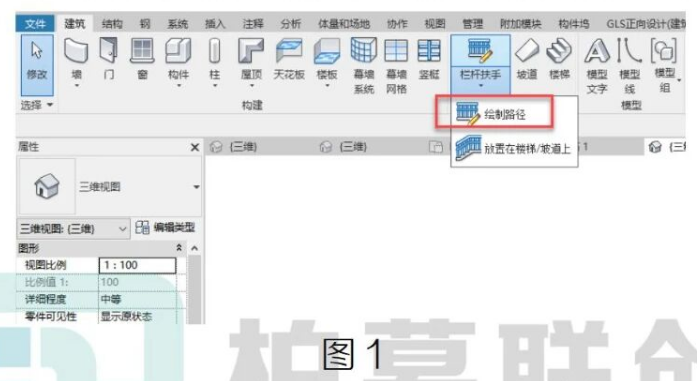Switch to the Architecture (建筑) ribbon tab
This screenshot has width=697, height=381.
(75, 23)
